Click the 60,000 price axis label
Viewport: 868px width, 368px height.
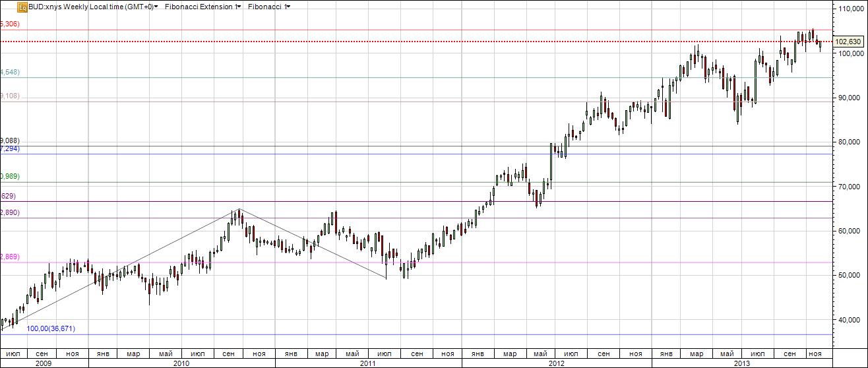pyautogui.click(x=850, y=231)
